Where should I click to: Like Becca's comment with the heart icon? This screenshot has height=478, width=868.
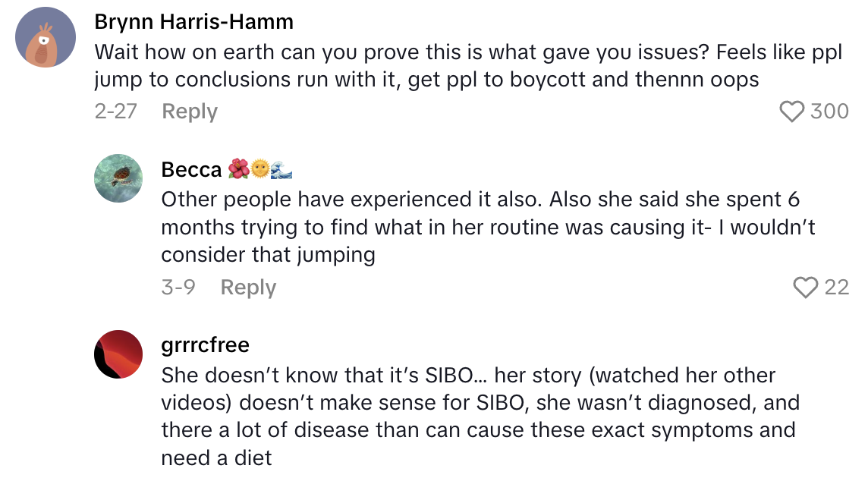click(x=805, y=288)
